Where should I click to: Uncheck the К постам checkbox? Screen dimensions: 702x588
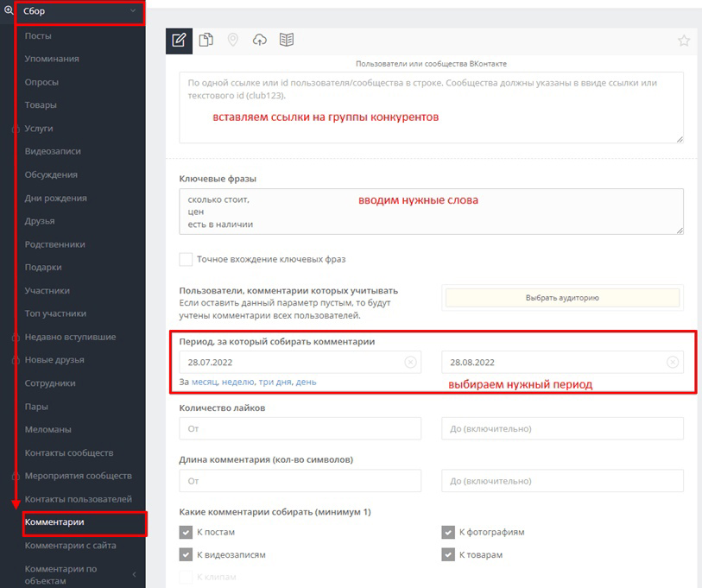point(186,532)
